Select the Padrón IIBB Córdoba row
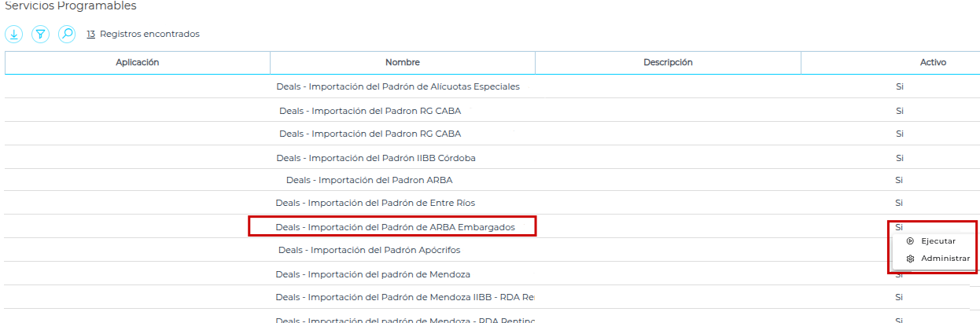This screenshot has height=323, width=980. (x=376, y=158)
